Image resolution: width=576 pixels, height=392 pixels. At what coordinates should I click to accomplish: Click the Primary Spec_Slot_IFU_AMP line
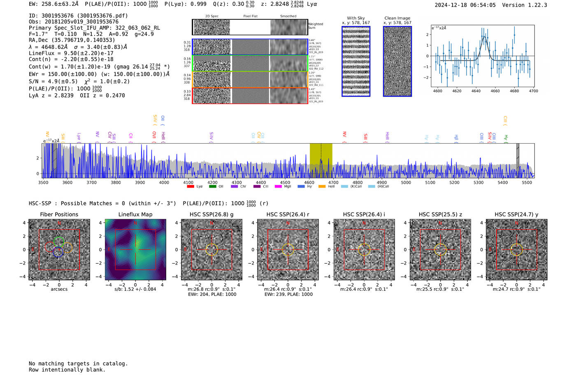tap(94, 28)
